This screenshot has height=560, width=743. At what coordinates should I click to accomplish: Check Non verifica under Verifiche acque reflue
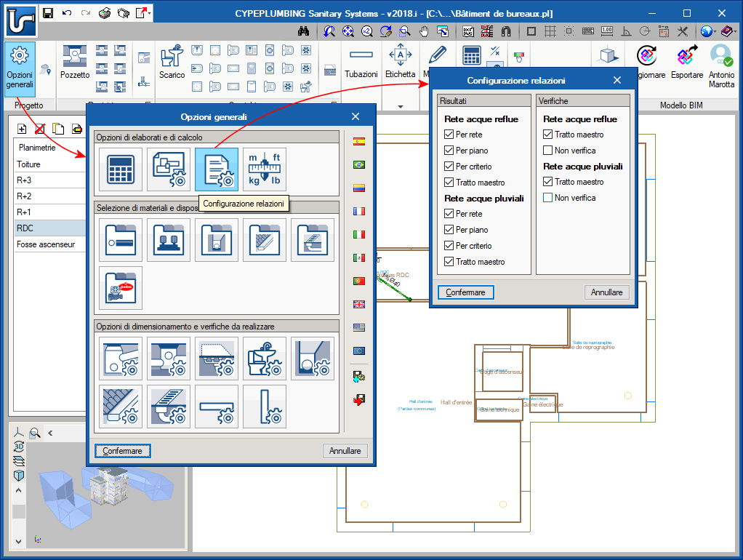tap(547, 151)
